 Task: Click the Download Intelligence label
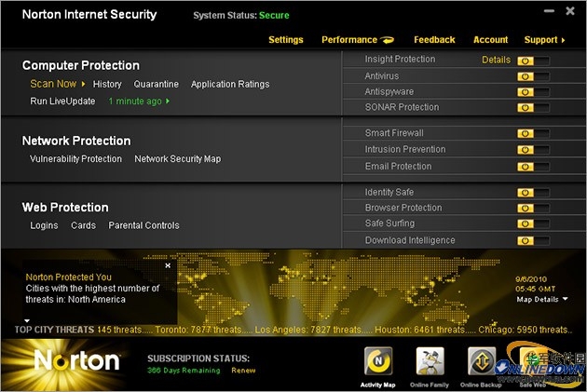coord(410,240)
